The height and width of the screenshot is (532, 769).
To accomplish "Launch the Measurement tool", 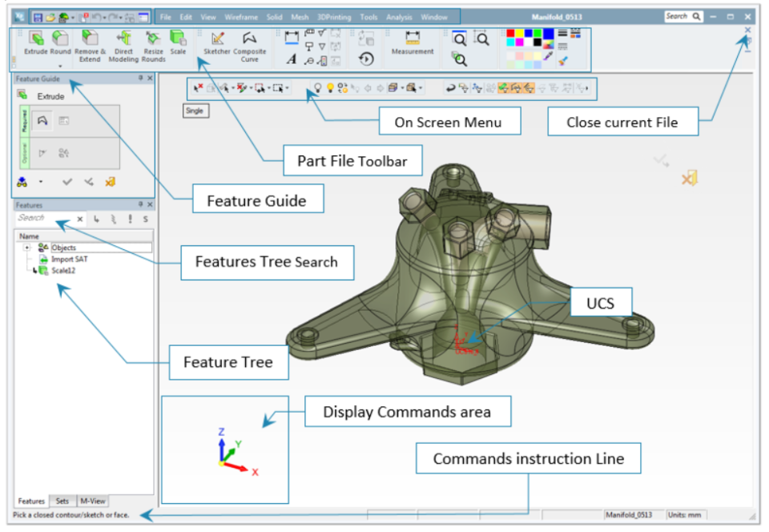I will coord(412,38).
